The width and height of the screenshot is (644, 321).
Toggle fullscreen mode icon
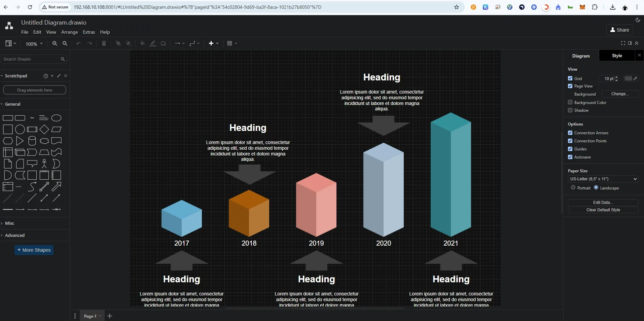pos(623,43)
